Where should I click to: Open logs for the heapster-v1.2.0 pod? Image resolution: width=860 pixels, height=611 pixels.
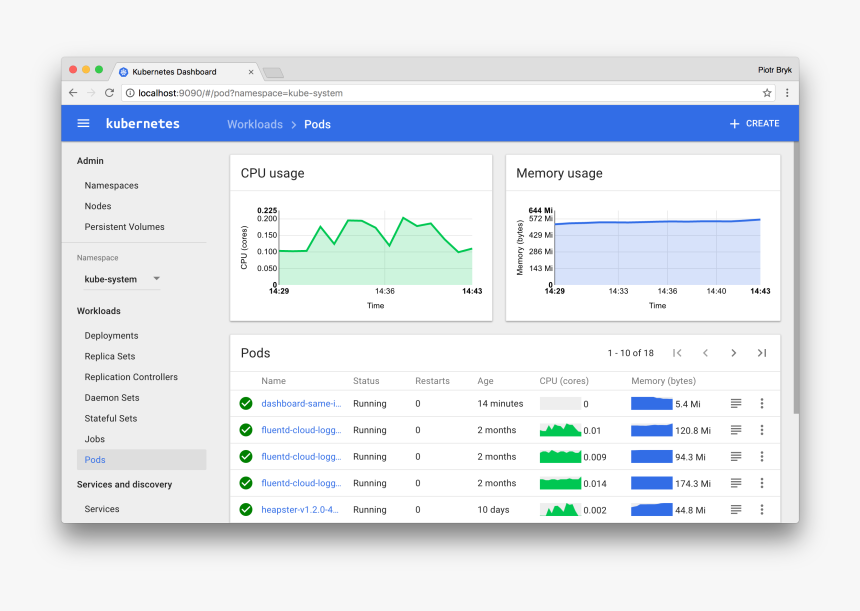(736, 509)
